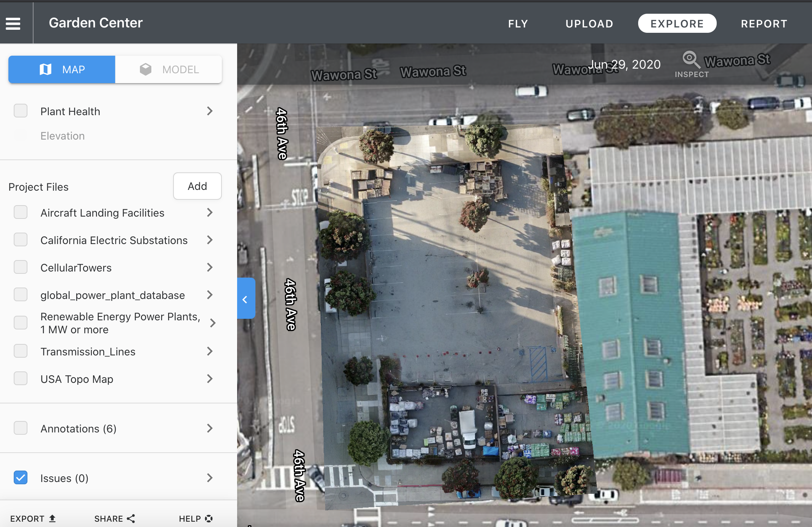
Task: Click the Elevation layer label
Action: coord(63,136)
